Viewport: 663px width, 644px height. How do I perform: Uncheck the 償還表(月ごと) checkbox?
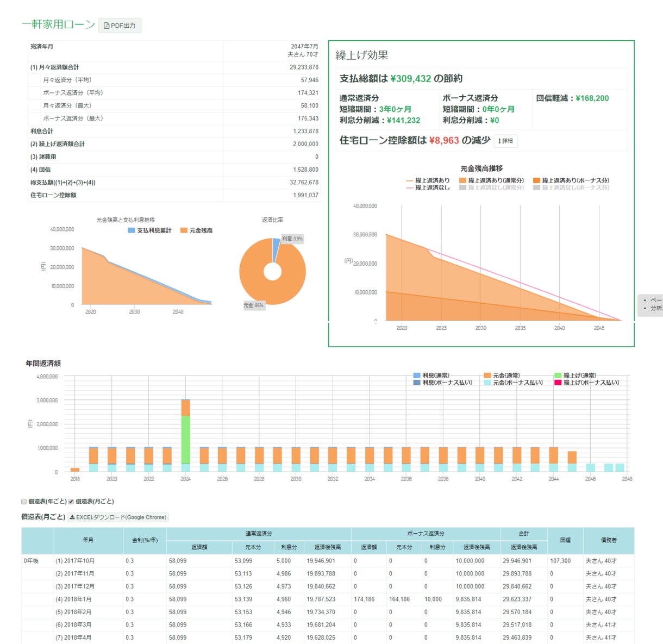71,502
